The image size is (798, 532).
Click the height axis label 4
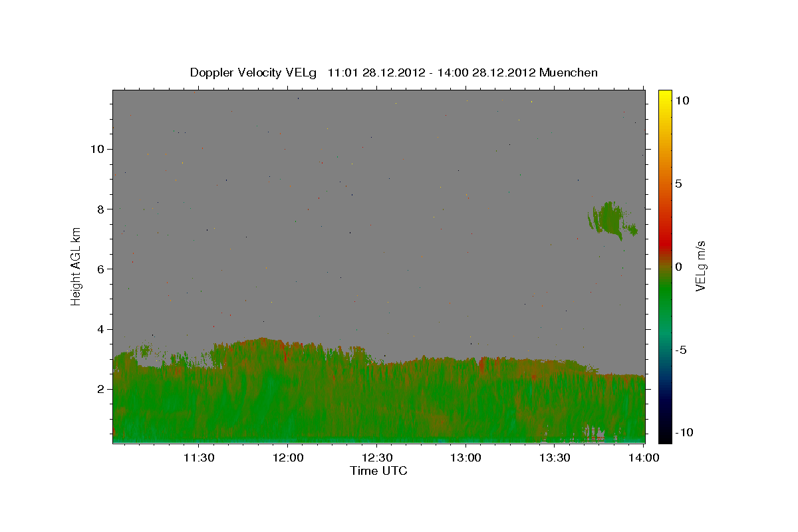(101, 329)
